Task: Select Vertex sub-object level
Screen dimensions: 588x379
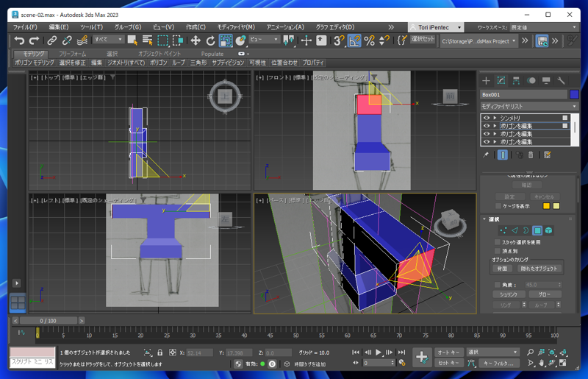Action: [503, 230]
